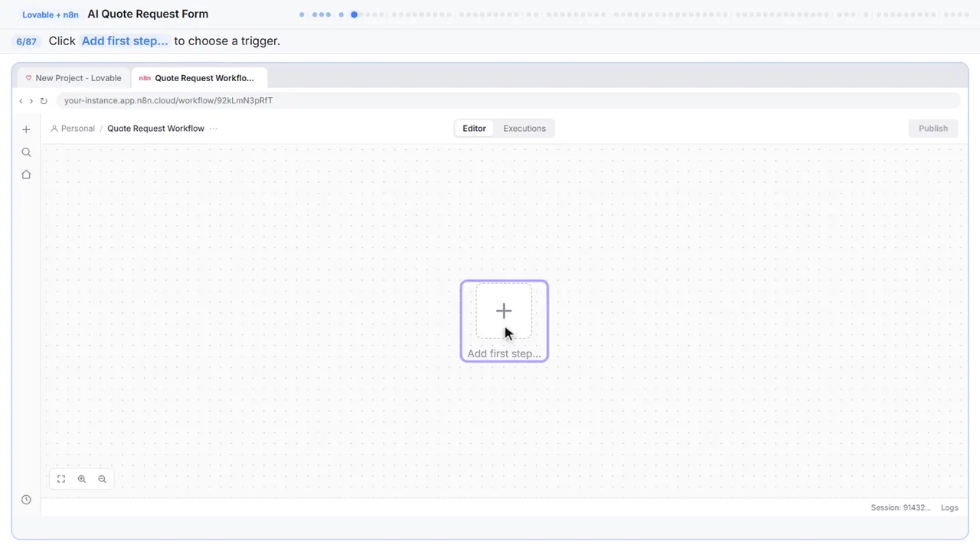Switch to the Editor tab

474,129
